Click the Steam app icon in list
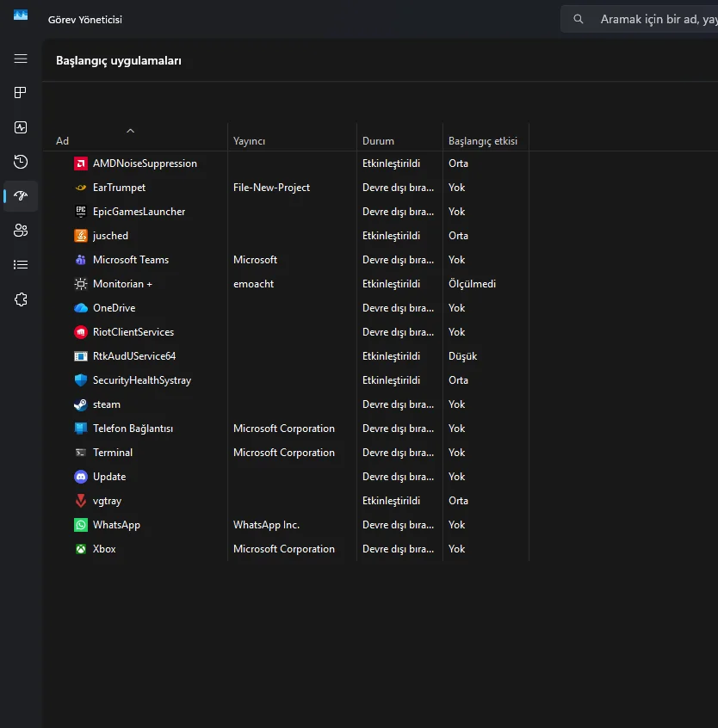Screen dimensions: 718x728 pos(81,404)
